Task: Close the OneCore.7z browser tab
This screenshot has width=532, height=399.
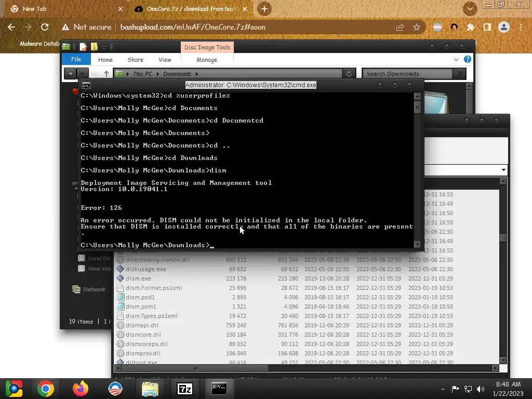Action: pyautogui.click(x=245, y=9)
